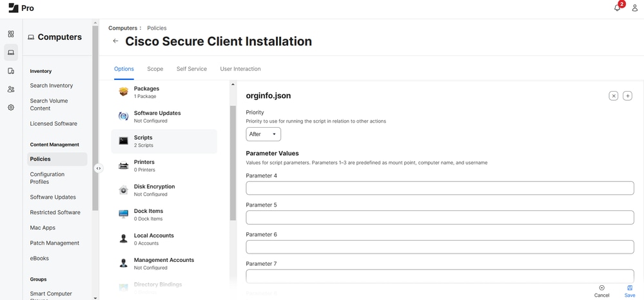This screenshot has width=644, height=300.
Task: Switch to the Self Service tab
Action: [191, 69]
